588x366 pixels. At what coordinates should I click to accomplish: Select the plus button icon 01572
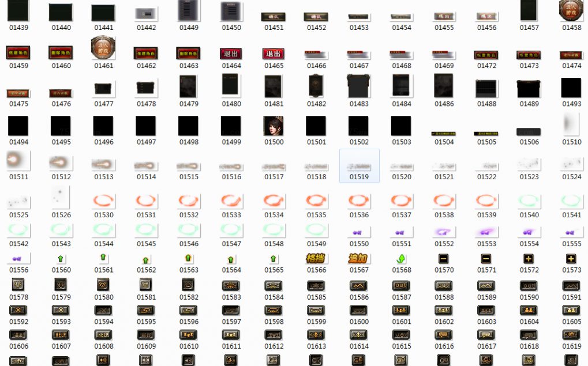[529, 259]
